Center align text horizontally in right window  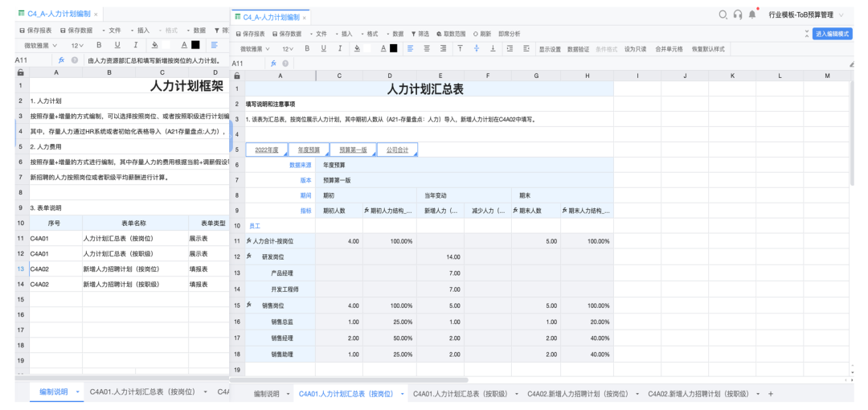click(427, 49)
